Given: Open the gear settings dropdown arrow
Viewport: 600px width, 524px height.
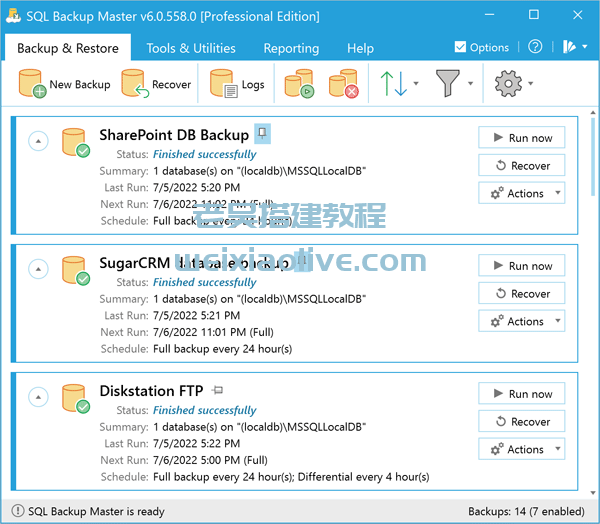Looking at the screenshot, I should [x=530, y=83].
